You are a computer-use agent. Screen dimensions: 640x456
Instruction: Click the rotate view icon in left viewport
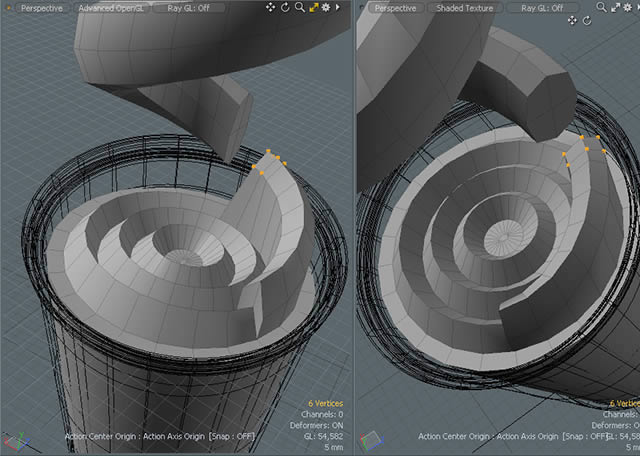point(285,7)
